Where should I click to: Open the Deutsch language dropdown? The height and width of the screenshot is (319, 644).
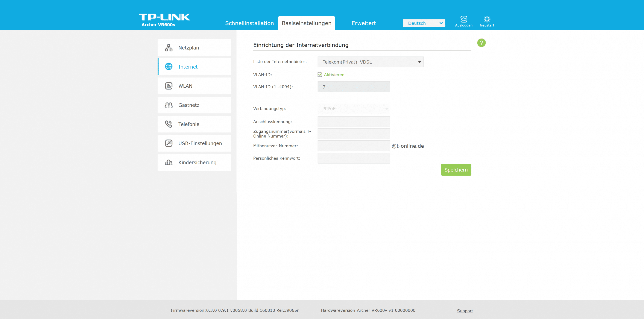coord(424,23)
